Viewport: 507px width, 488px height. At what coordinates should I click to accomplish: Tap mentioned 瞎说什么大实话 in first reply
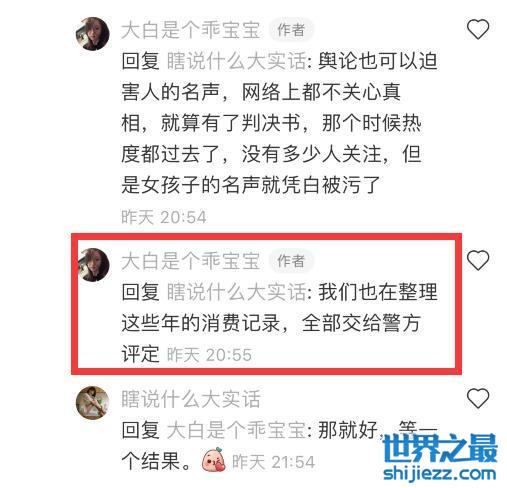(x=237, y=61)
